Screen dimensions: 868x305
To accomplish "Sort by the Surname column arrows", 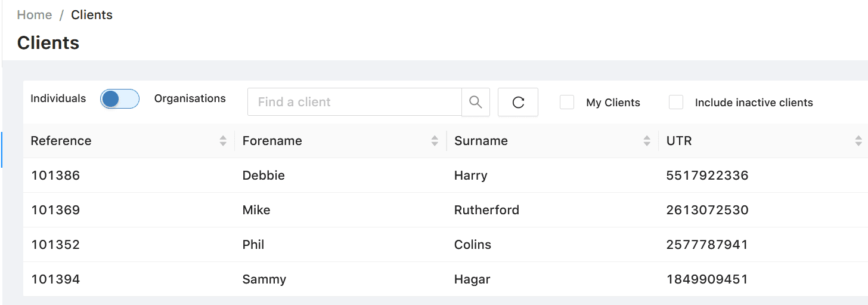I will pyautogui.click(x=647, y=141).
